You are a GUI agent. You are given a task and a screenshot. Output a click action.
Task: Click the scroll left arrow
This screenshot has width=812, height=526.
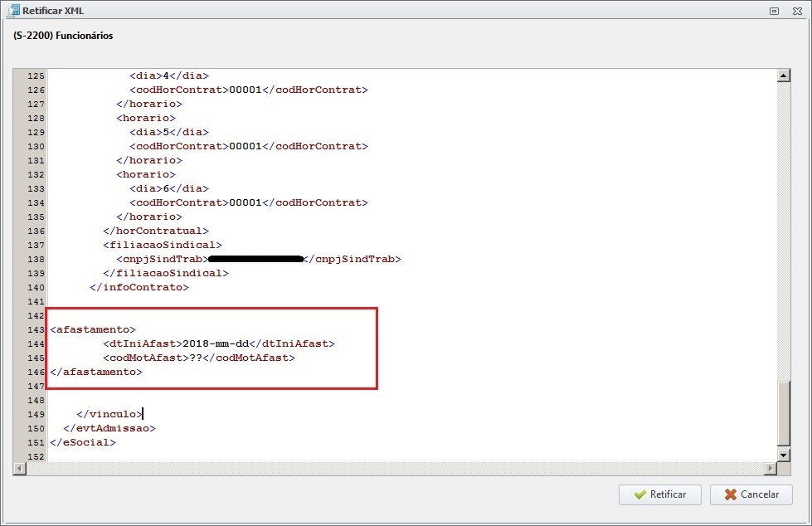coord(20,469)
